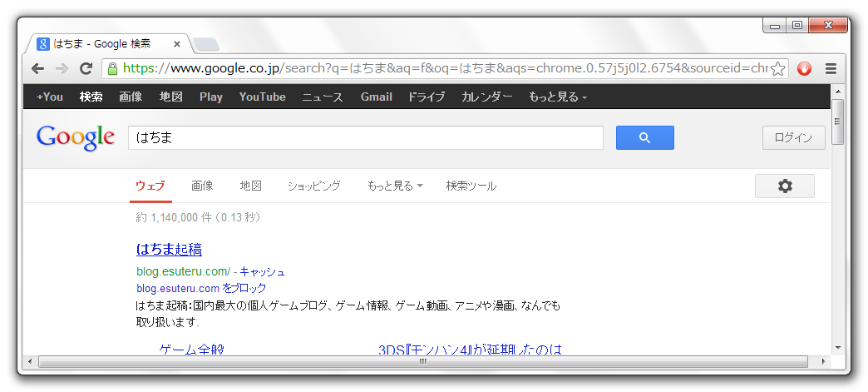Switch to ショッピング results tab

click(314, 186)
